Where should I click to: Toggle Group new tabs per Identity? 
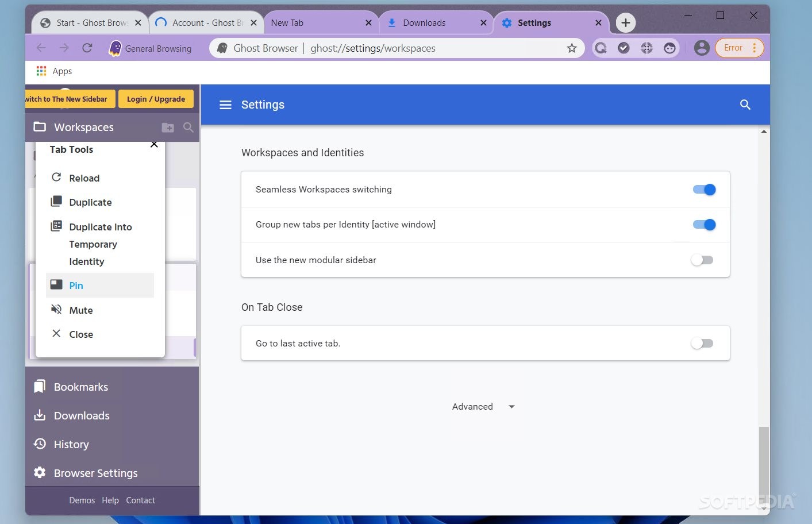click(704, 225)
